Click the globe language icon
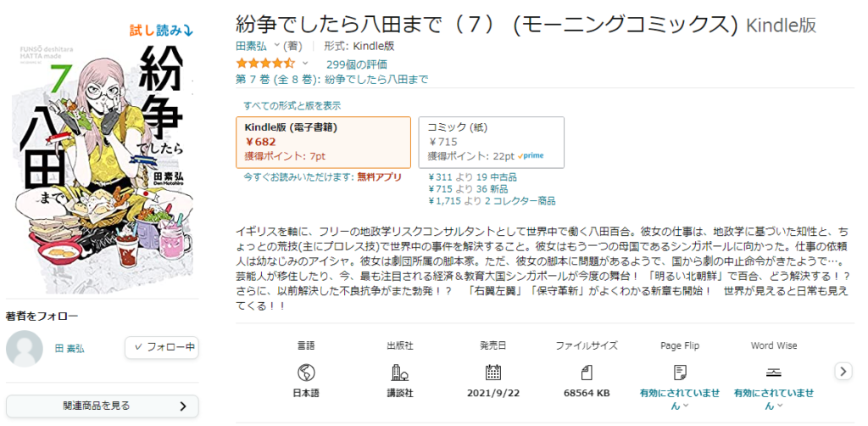 click(305, 373)
